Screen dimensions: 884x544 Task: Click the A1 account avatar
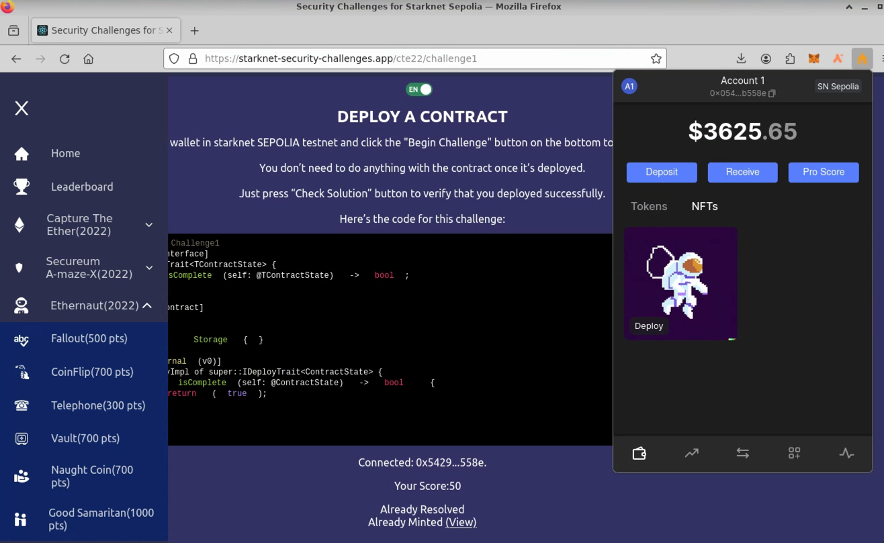tap(629, 86)
